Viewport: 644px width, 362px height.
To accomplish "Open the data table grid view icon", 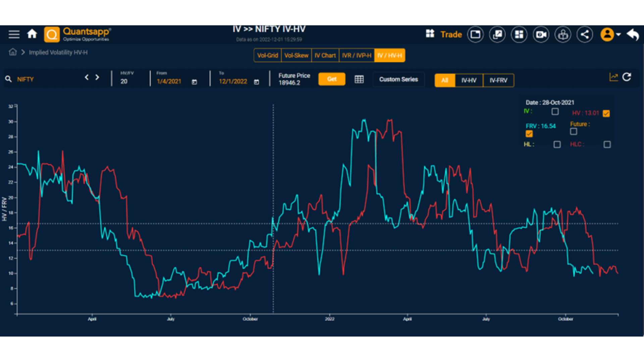I will [x=359, y=79].
